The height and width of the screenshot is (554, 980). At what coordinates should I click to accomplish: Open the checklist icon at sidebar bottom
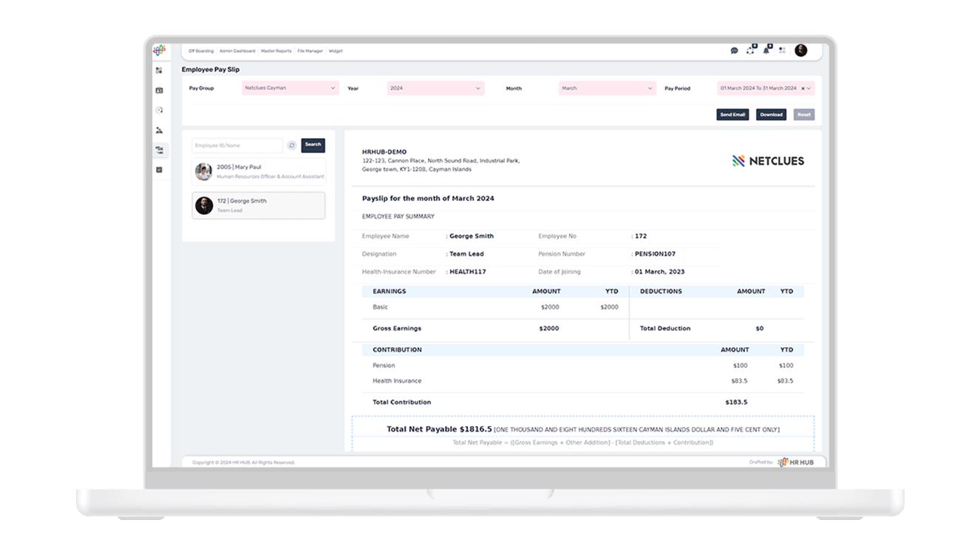(x=159, y=170)
